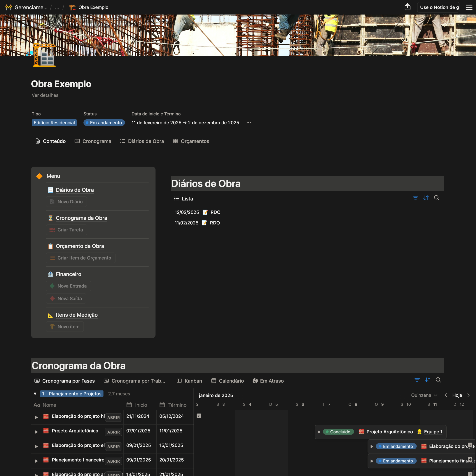Viewport: 476px width, 476px height.
Task: Open the Quinzena dropdown
Action: 424,395
